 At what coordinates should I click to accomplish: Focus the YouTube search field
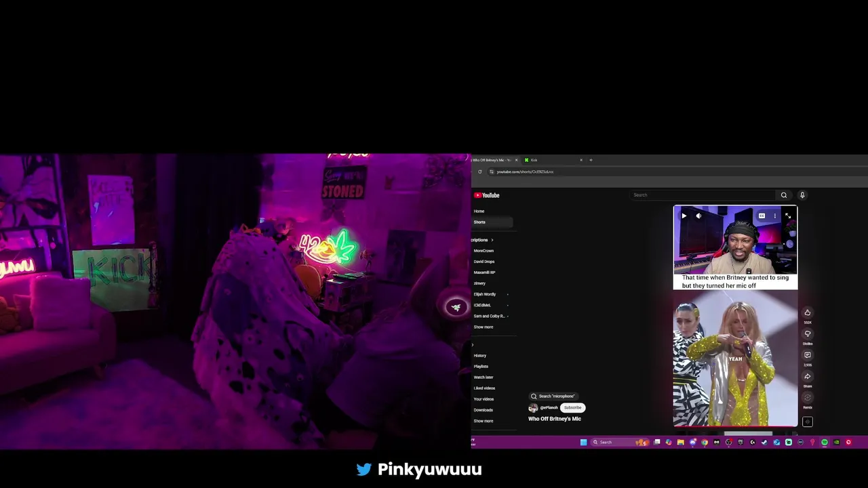click(x=704, y=195)
